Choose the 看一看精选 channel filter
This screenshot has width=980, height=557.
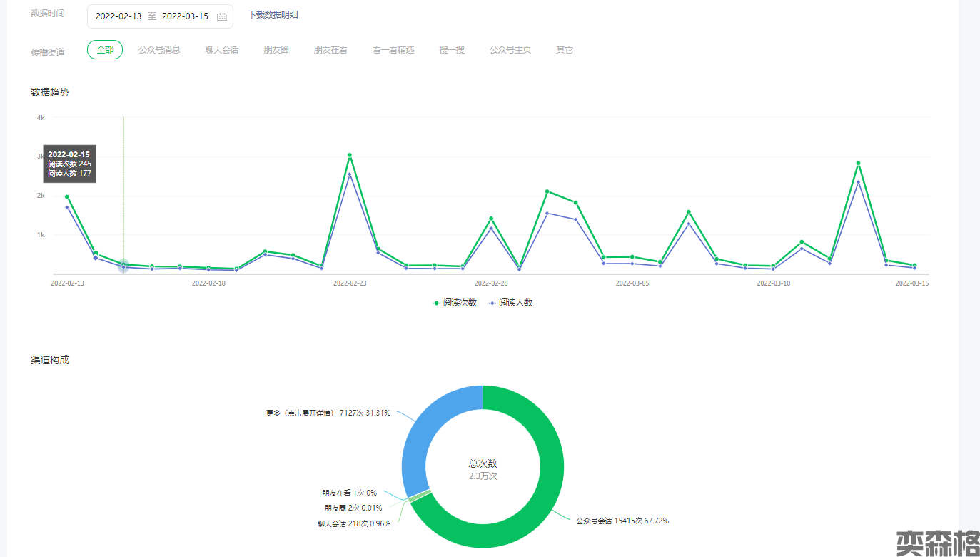point(393,50)
